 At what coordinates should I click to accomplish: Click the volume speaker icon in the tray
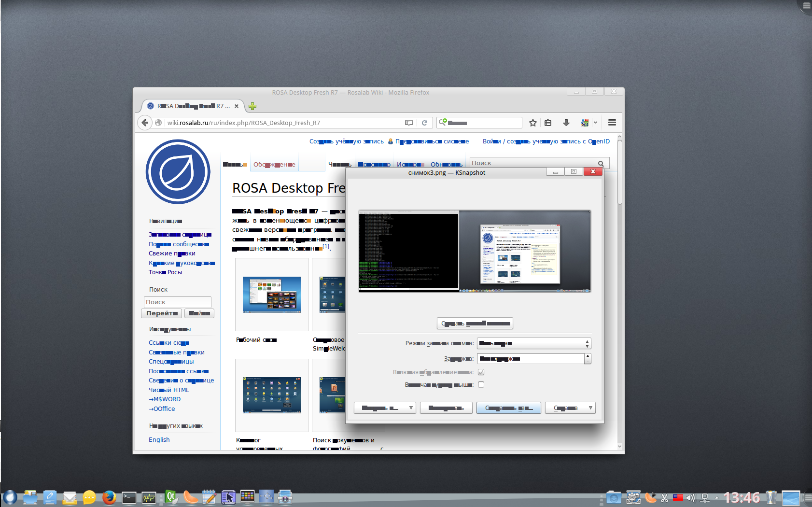[x=690, y=497]
